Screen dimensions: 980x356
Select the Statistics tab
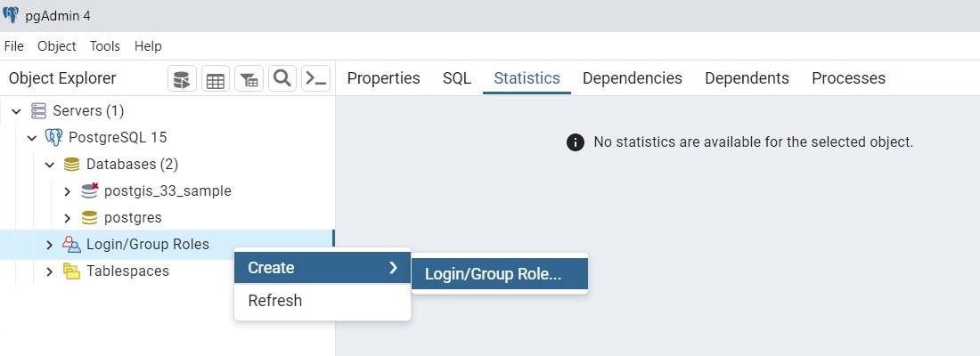pos(527,78)
